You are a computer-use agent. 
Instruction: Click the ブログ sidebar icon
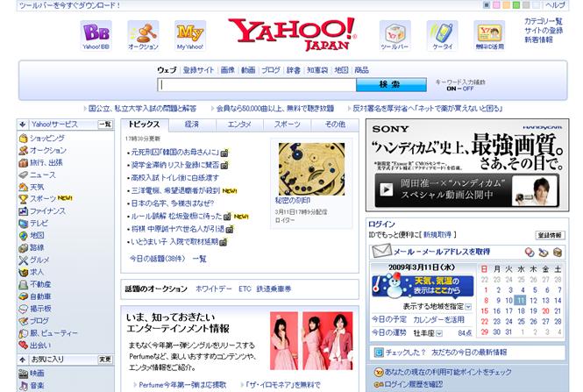pos(24,321)
